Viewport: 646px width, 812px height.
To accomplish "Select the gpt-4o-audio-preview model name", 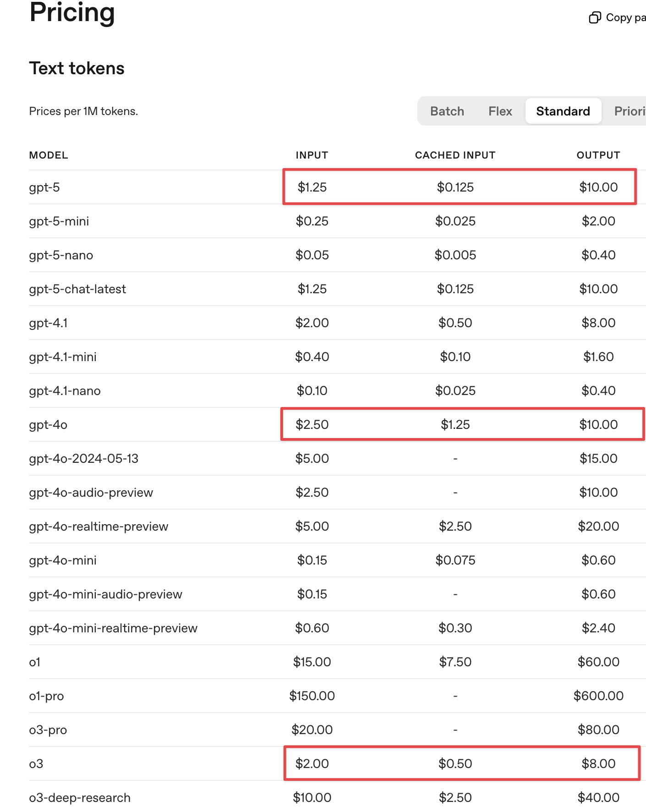I will point(91,493).
